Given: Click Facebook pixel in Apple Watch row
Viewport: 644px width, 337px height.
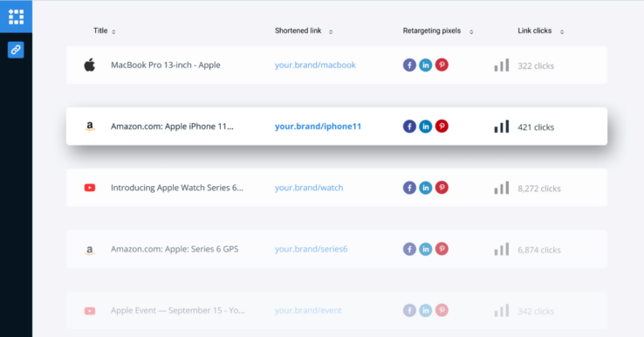Looking at the screenshot, I should point(409,188).
